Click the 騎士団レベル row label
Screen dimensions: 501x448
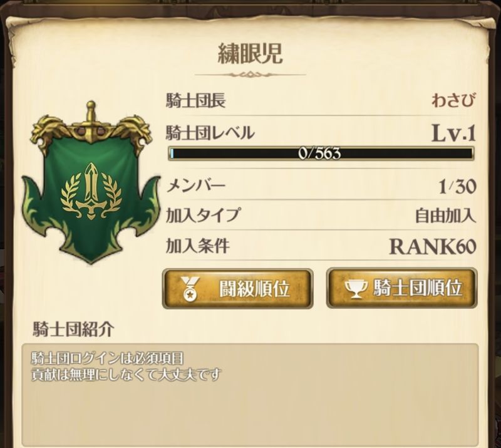tap(210, 133)
